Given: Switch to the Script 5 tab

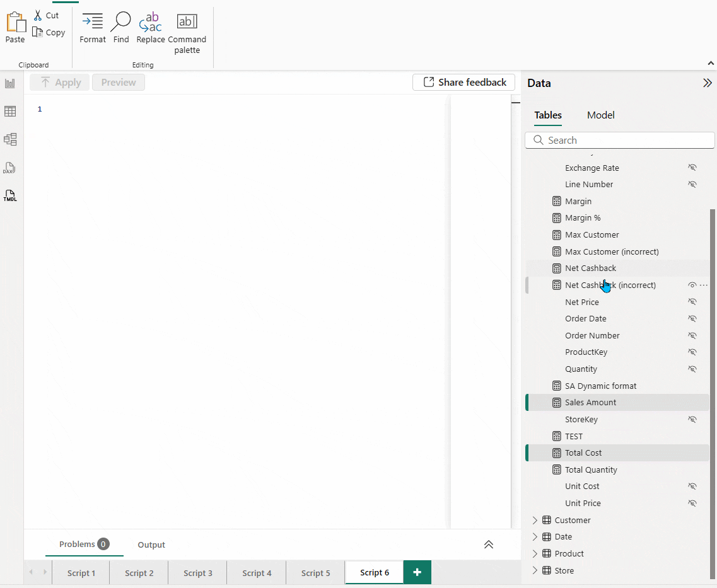Looking at the screenshot, I should pos(315,572).
